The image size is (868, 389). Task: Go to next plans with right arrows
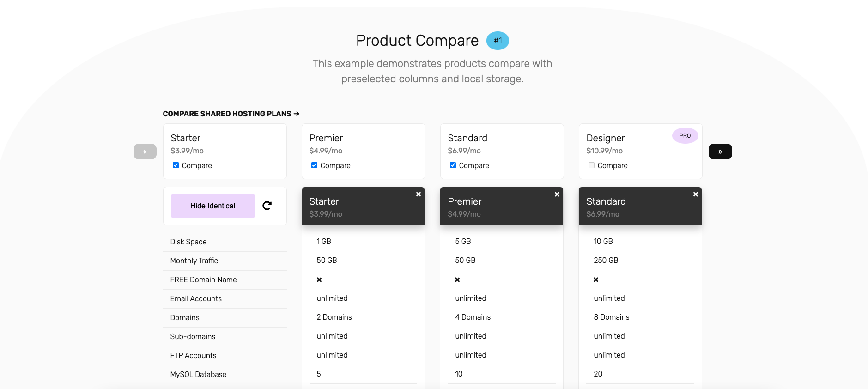tap(720, 152)
